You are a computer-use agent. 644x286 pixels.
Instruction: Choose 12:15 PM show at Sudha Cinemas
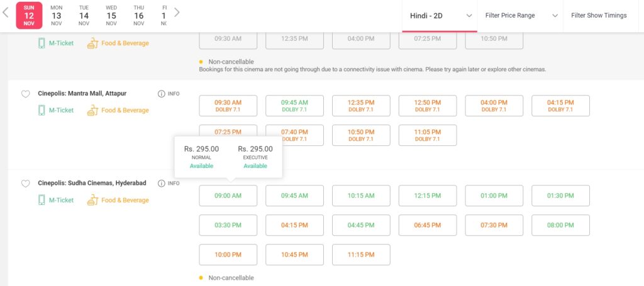click(x=428, y=195)
